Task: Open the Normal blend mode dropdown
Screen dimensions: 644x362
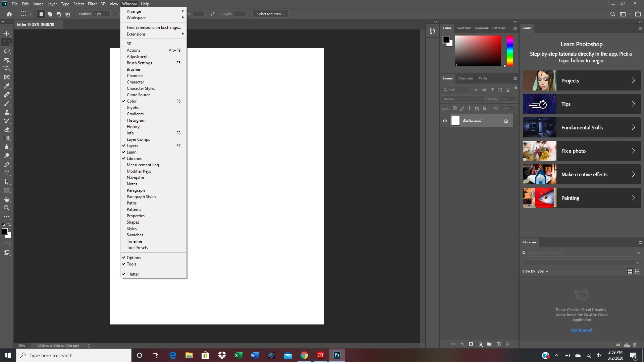Action: 462,99
